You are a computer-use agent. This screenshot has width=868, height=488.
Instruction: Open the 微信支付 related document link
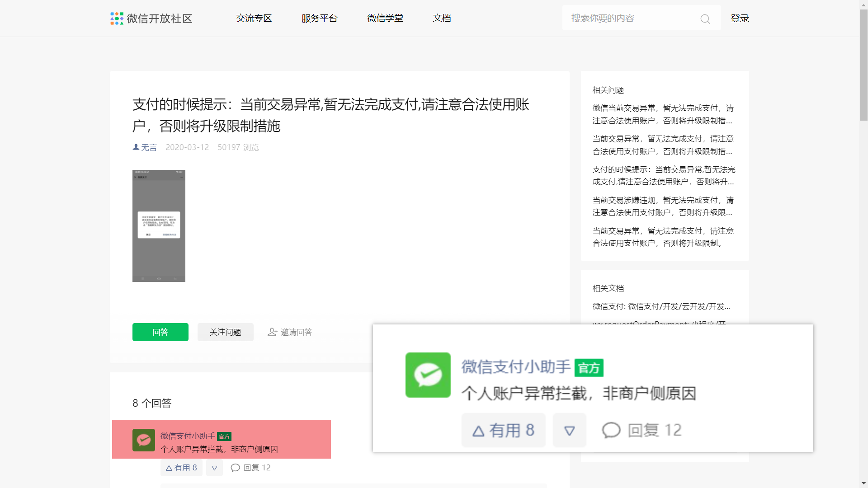pyautogui.click(x=661, y=306)
